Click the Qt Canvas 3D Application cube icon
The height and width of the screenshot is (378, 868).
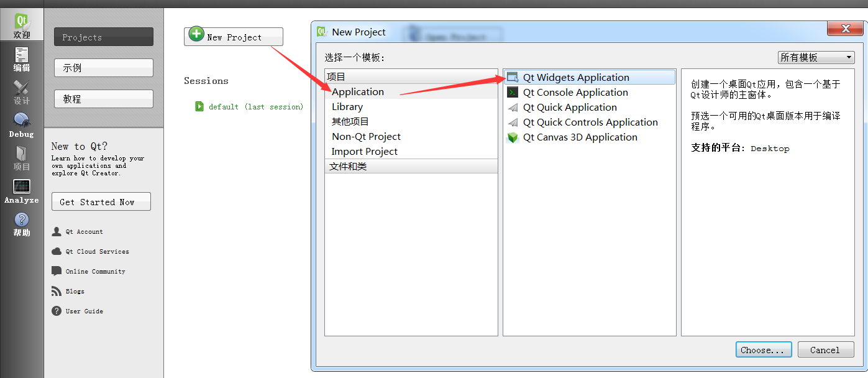click(x=513, y=137)
